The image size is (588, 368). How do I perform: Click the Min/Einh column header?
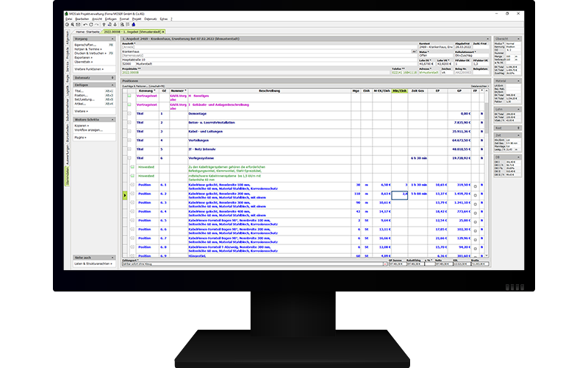(x=399, y=91)
